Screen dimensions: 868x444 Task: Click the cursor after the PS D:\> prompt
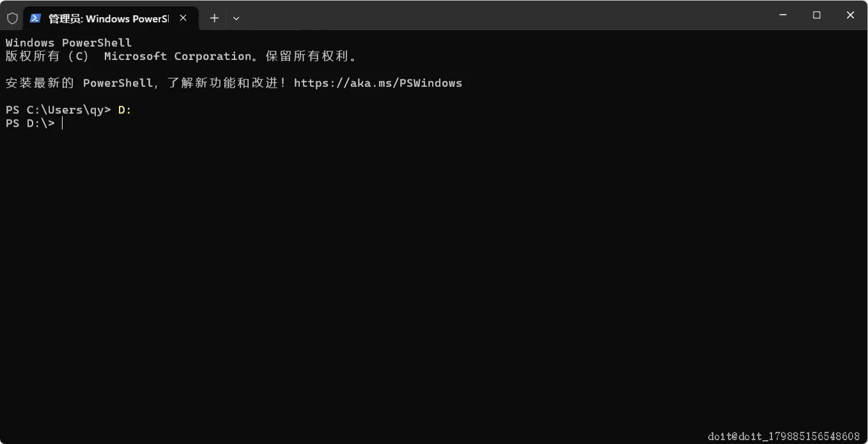63,123
